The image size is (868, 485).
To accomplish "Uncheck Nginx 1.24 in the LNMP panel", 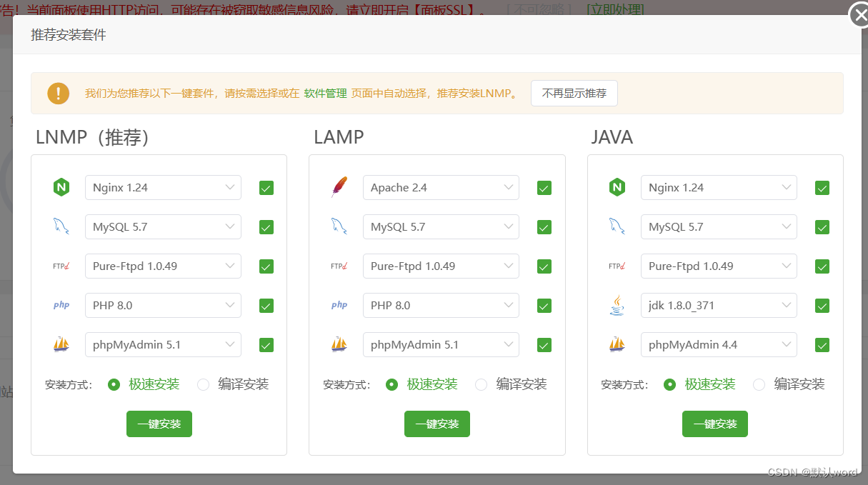I will pyautogui.click(x=266, y=189).
